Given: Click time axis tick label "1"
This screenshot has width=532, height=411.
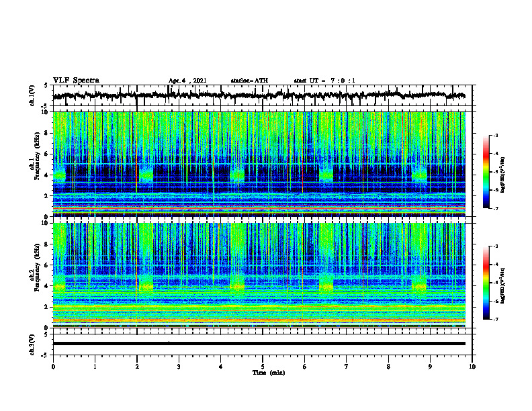Looking at the screenshot, I should coord(95,367).
